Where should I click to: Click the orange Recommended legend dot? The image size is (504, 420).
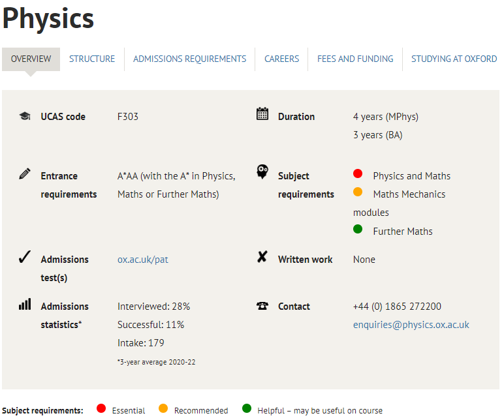(163, 408)
